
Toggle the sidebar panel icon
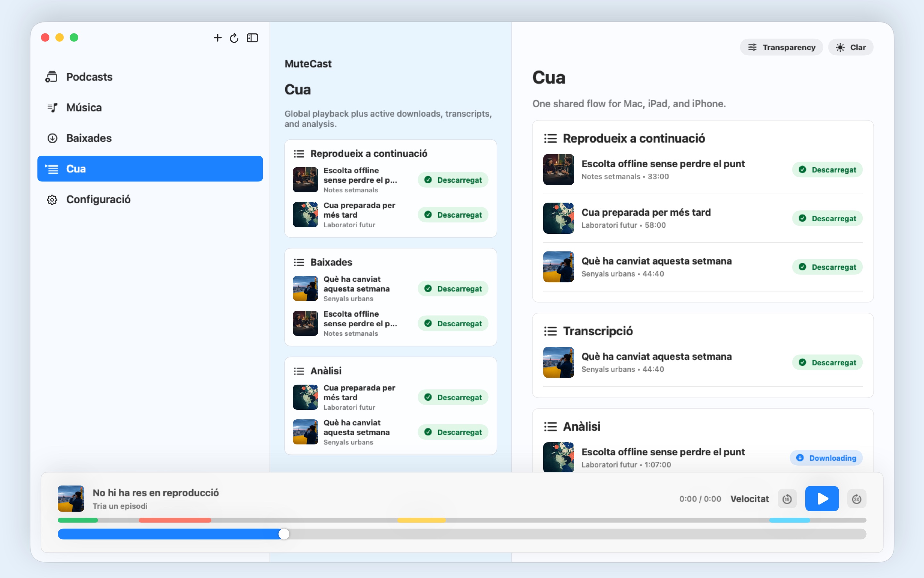[x=252, y=38]
